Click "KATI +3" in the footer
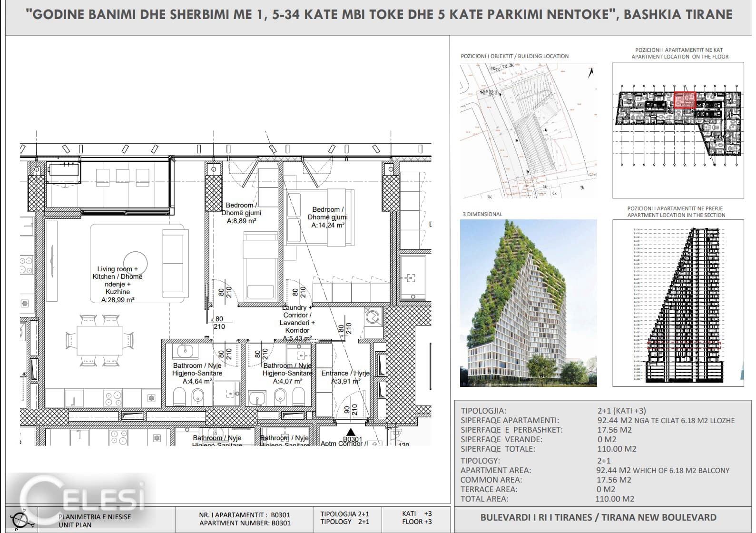The width and height of the screenshot is (756, 533). 417,513
